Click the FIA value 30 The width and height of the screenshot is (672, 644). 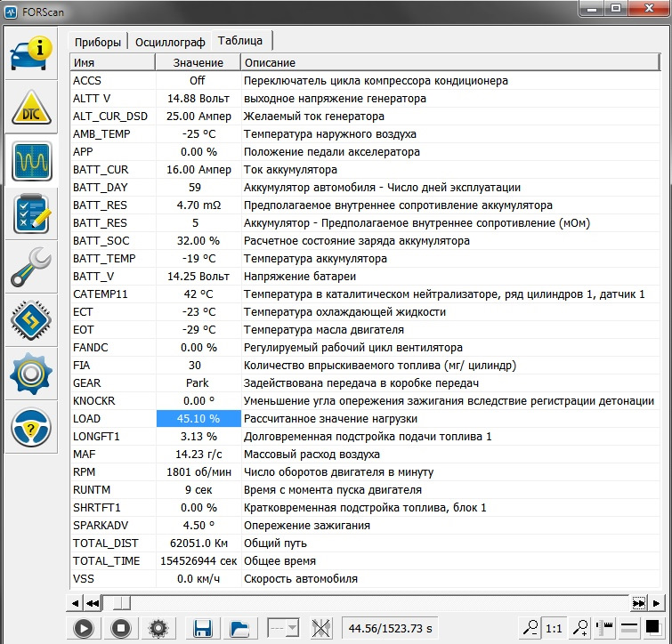pos(195,366)
